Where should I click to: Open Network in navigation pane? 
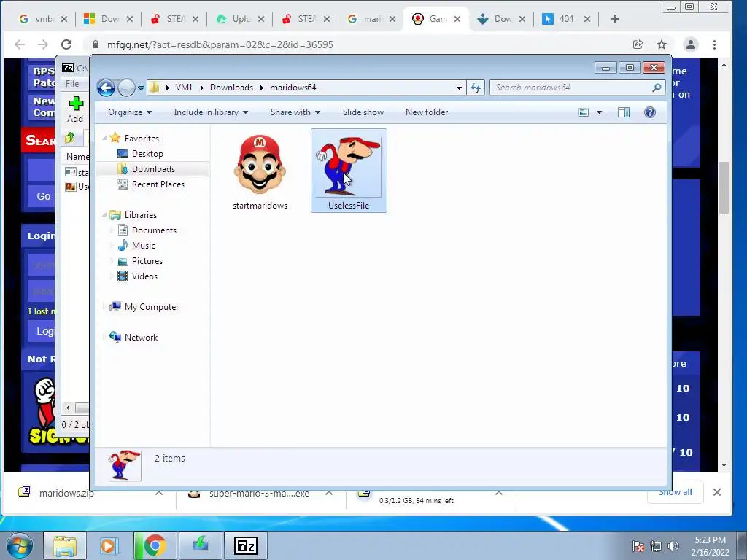141,337
